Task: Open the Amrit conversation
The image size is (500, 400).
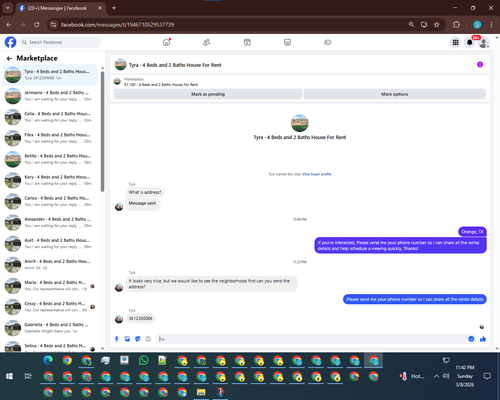Action: pos(50,265)
